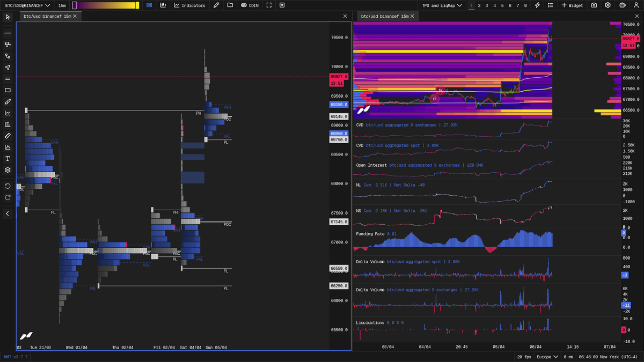Switch to workspace 1
644x362 pixels.
tap(471, 5)
